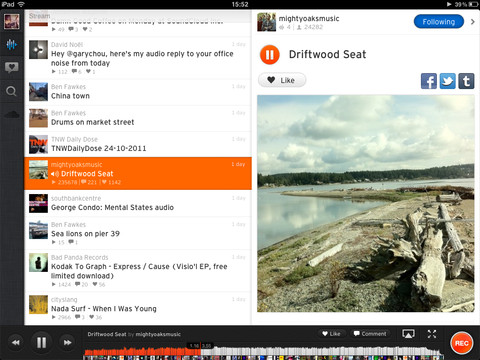Open the 'southbankcentre' username
The image size is (480, 360).
tap(76, 198)
